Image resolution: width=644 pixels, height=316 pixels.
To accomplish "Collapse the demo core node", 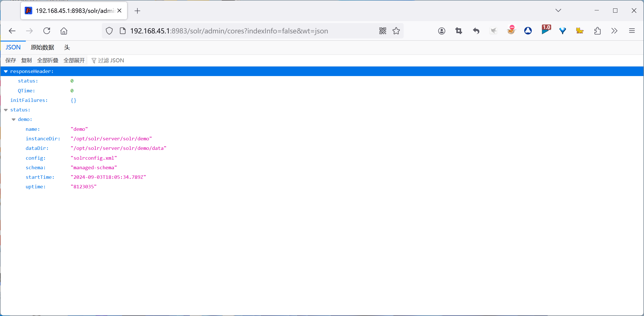I will coord(13,120).
